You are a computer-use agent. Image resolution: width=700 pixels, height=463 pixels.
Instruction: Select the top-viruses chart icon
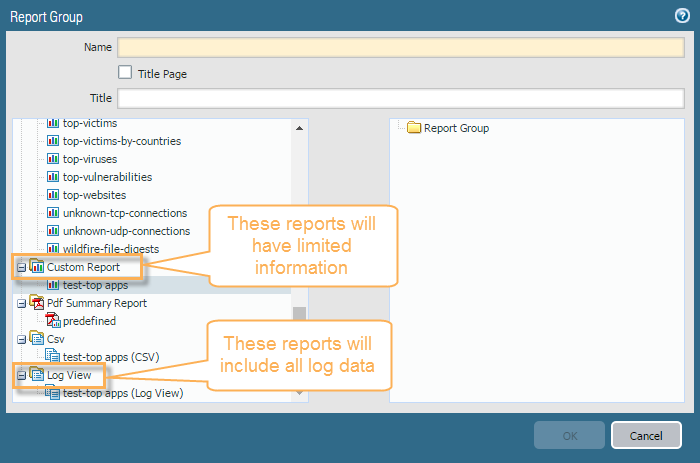pyautogui.click(x=53, y=159)
